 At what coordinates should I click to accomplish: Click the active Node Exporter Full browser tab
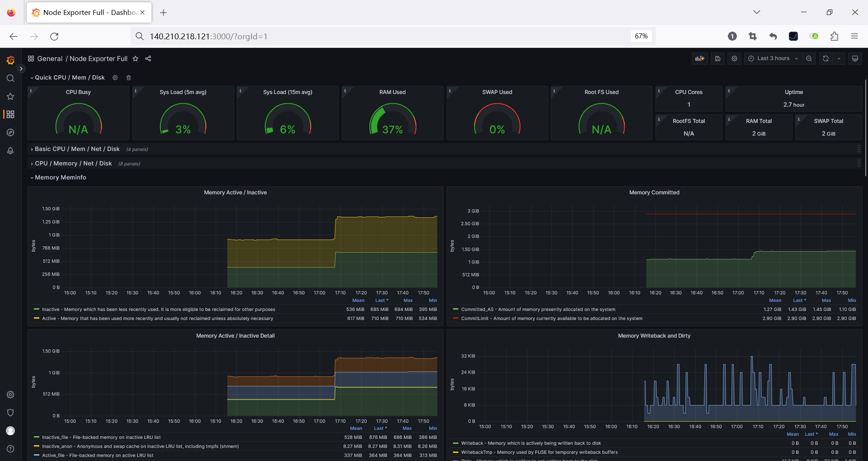[89, 13]
